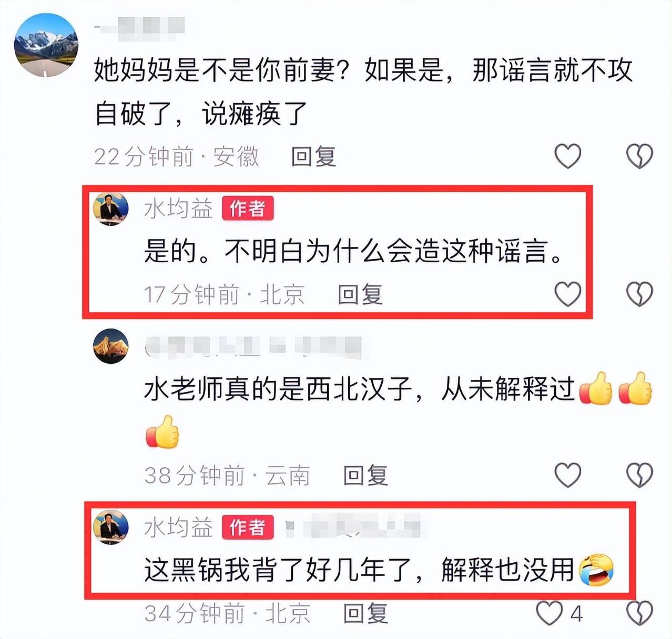Open 水均益 avatar in first author reply

[110, 209]
